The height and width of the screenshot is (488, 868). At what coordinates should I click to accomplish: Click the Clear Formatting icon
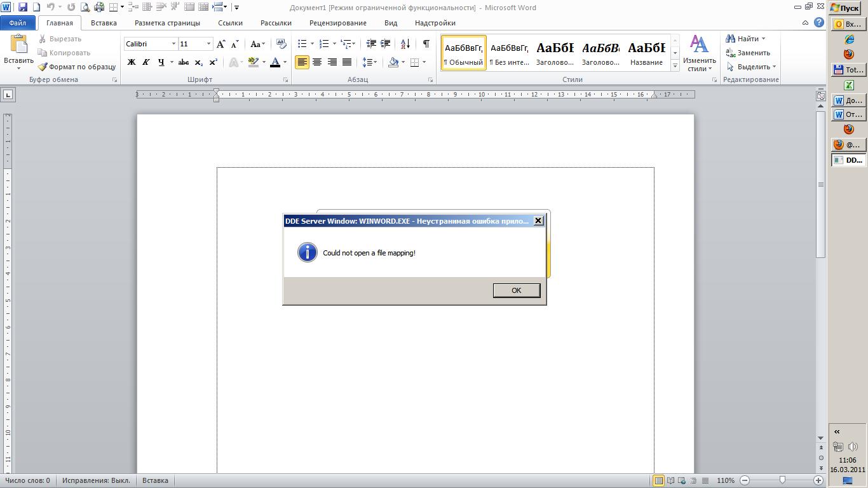281,44
